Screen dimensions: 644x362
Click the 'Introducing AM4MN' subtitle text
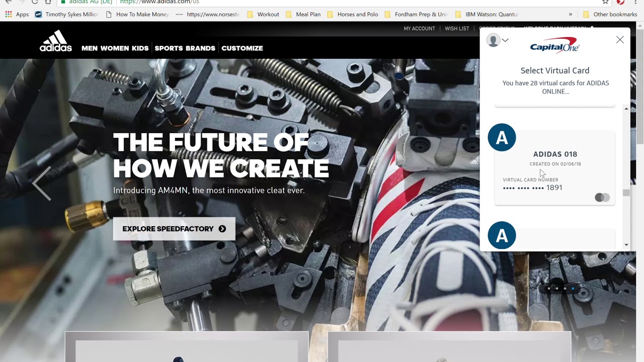[209, 191]
